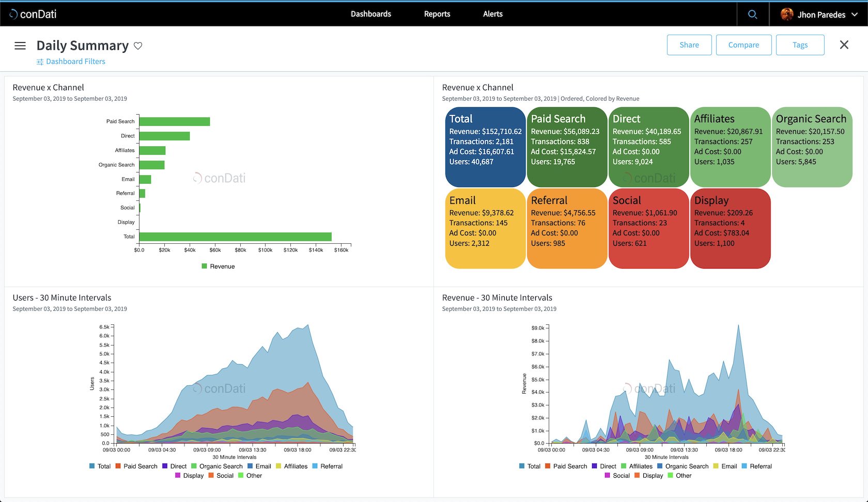This screenshot has width=868, height=502.
Task: Open the Dashboards menu
Action: 370,14
